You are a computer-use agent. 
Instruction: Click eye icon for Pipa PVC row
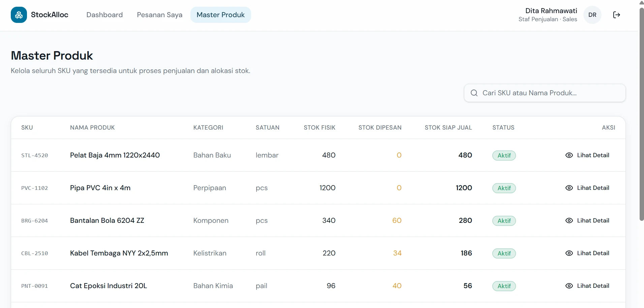pos(569,188)
